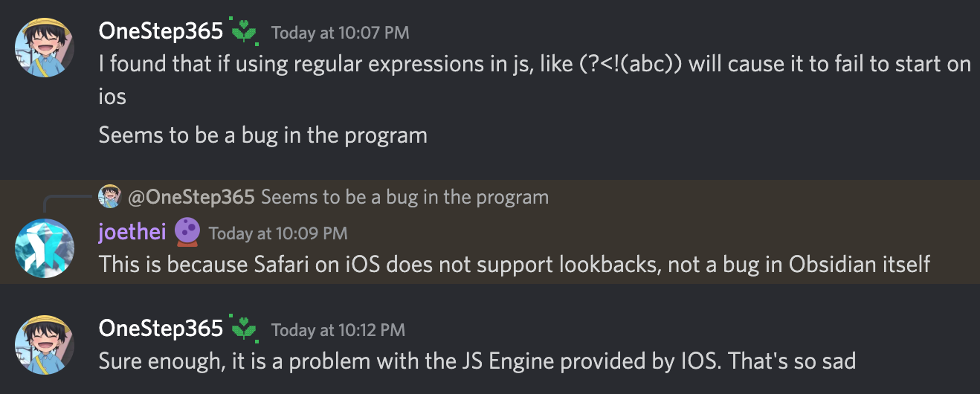Click joethei's purple role badge icon

(x=187, y=232)
